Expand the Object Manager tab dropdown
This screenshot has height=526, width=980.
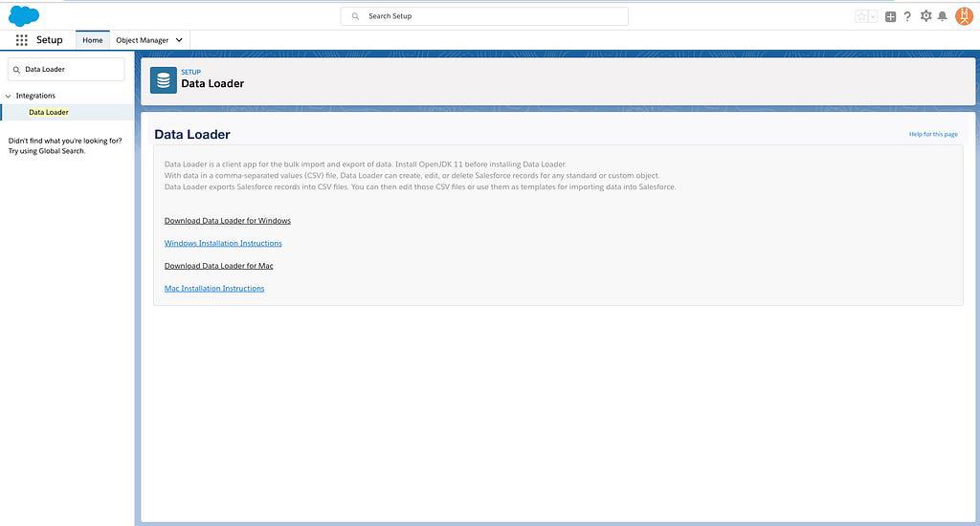click(x=179, y=40)
